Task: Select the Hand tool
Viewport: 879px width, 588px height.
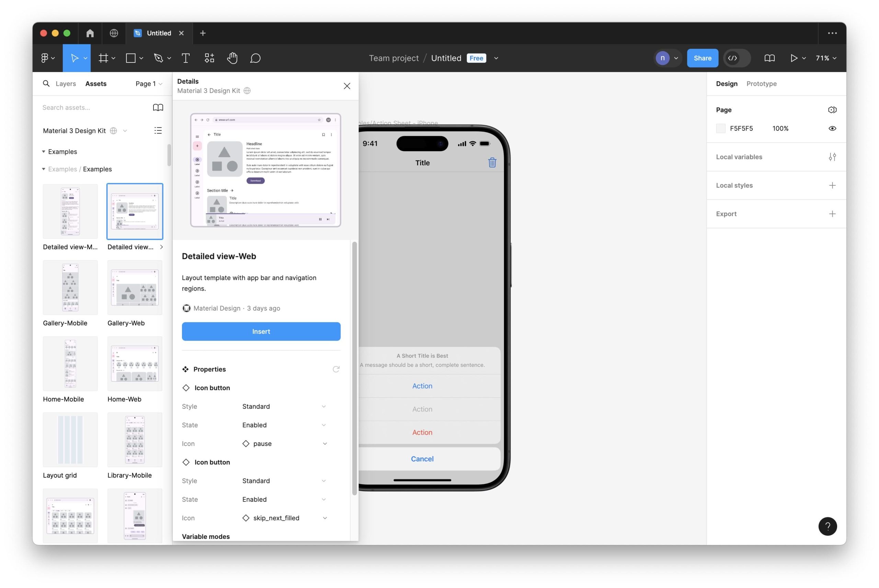Action: point(232,58)
